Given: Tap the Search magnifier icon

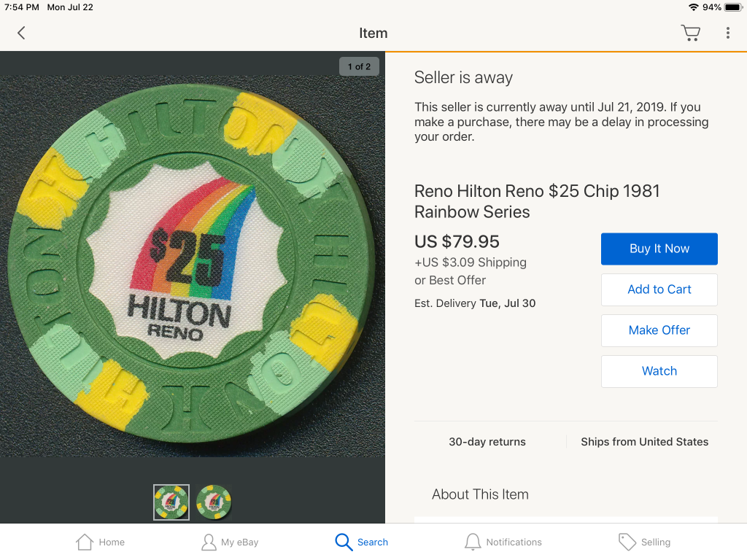Looking at the screenshot, I should click(343, 542).
